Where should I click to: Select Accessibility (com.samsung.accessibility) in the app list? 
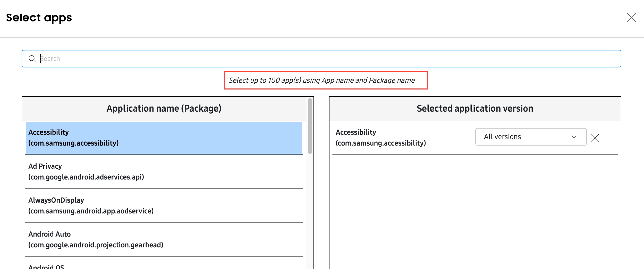(x=164, y=138)
